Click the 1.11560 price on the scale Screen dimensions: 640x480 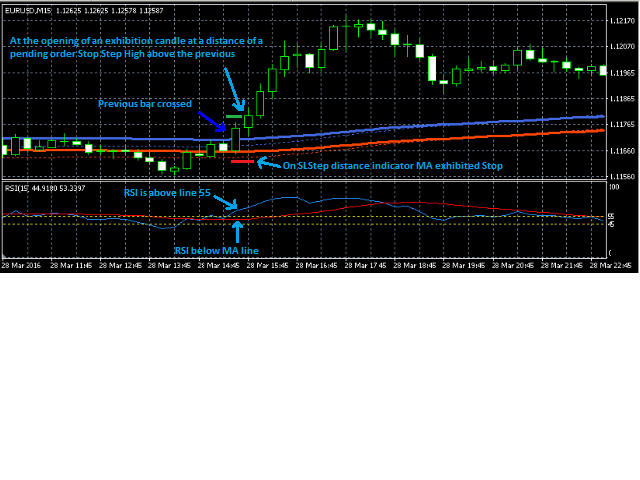(621, 176)
